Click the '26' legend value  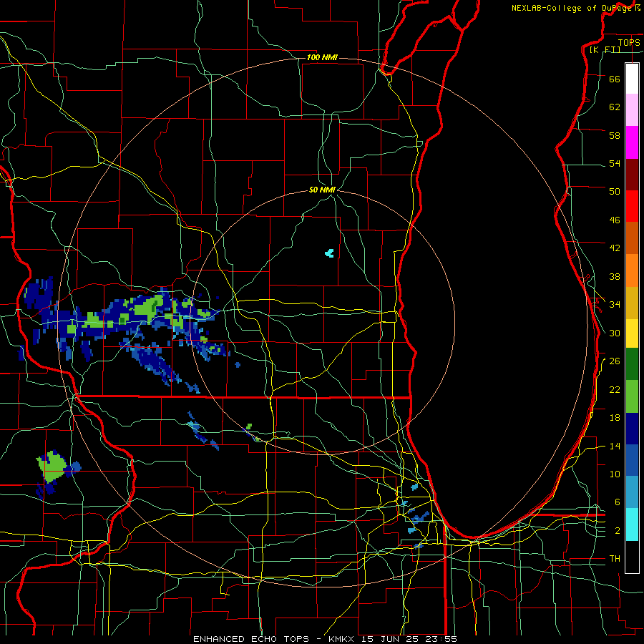tap(615, 361)
